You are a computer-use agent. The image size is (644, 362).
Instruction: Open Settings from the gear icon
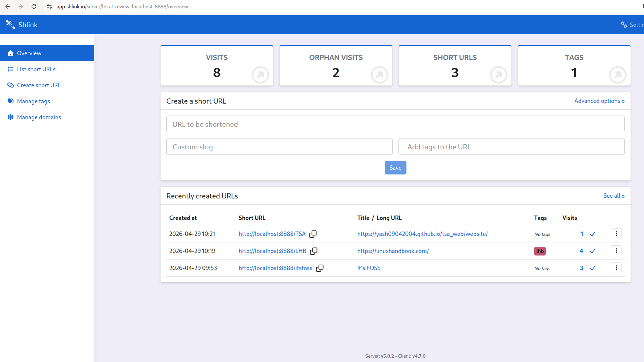point(624,25)
